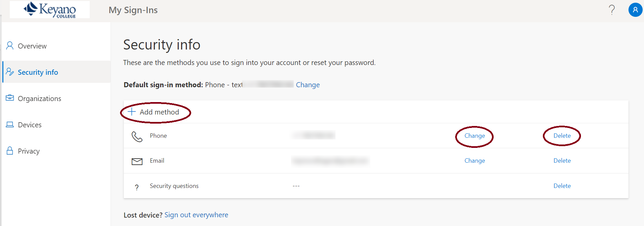Open help via question mark icon

(612, 10)
